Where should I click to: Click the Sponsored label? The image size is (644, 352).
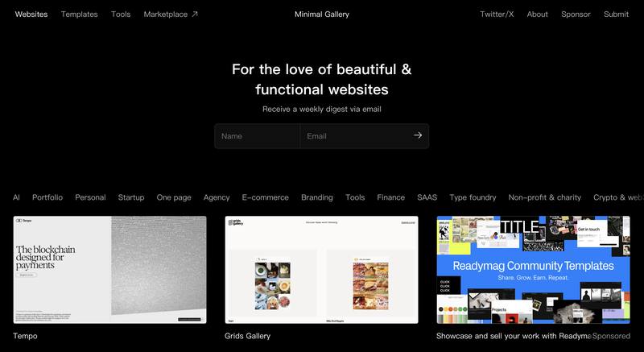tap(611, 336)
